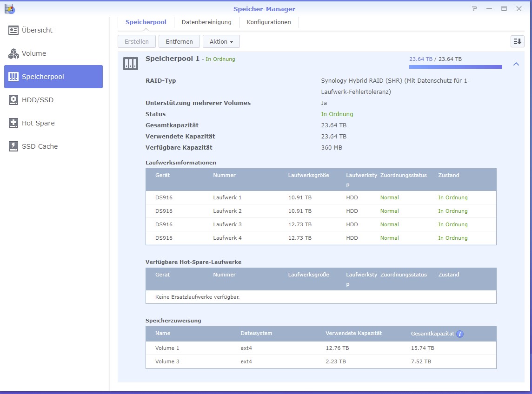The width and height of the screenshot is (532, 394).
Task: Click the Speicherpool 1 pool icon
Action: [131, 64]
